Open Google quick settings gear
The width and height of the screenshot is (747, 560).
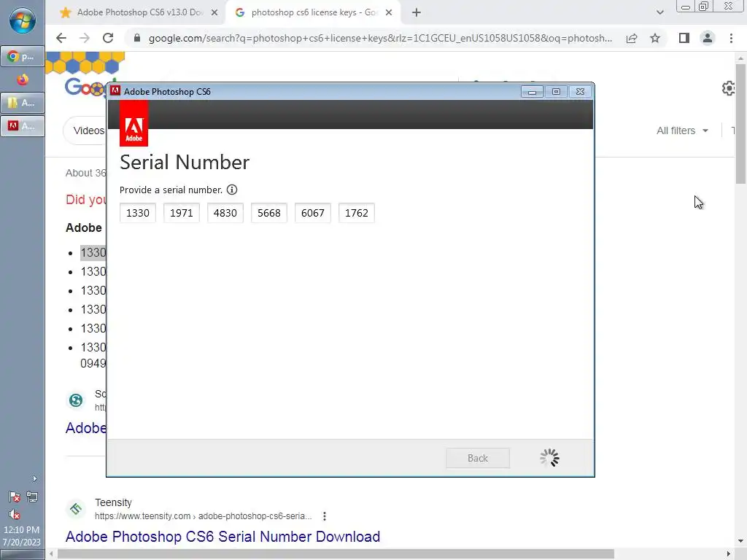click(729, 88)
